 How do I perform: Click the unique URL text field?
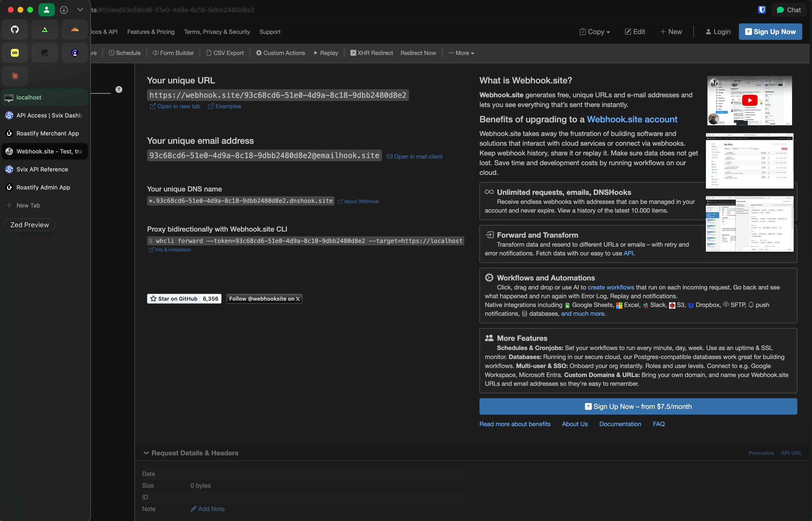pos(278,95)
